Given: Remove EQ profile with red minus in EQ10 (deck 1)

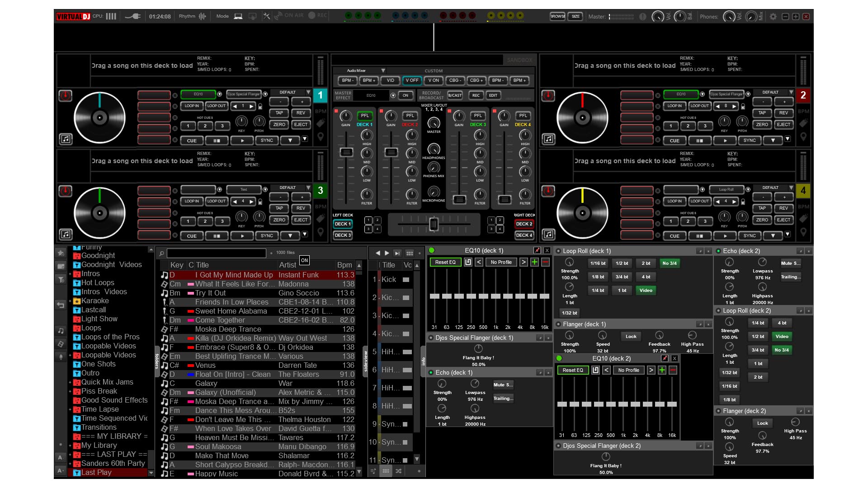Looking at the screenshot, I should (x=545, y=262).
